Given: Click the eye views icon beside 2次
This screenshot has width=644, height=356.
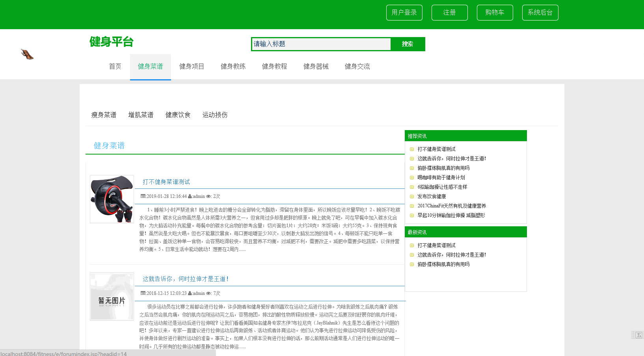Looking at the screenshot, I should pos(208,196).
